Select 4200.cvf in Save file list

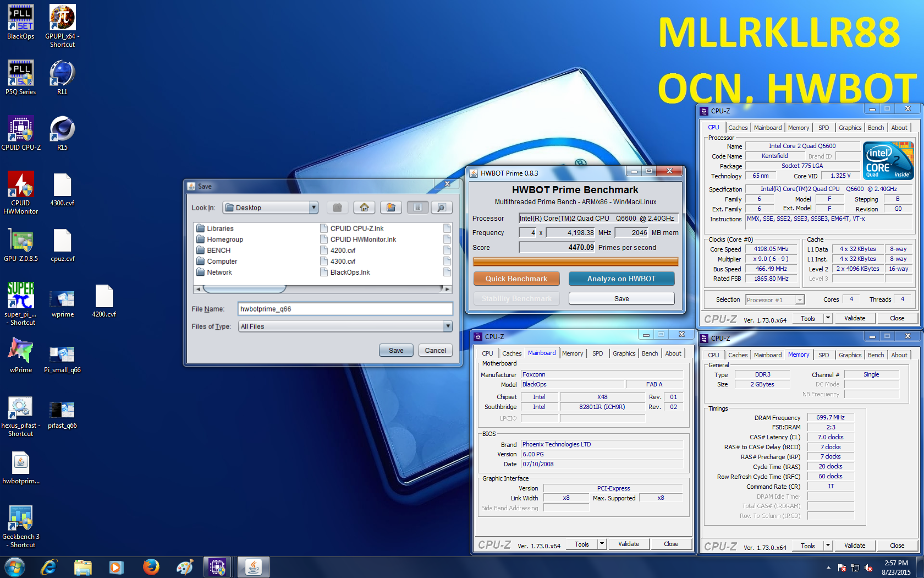pos(338,250)
